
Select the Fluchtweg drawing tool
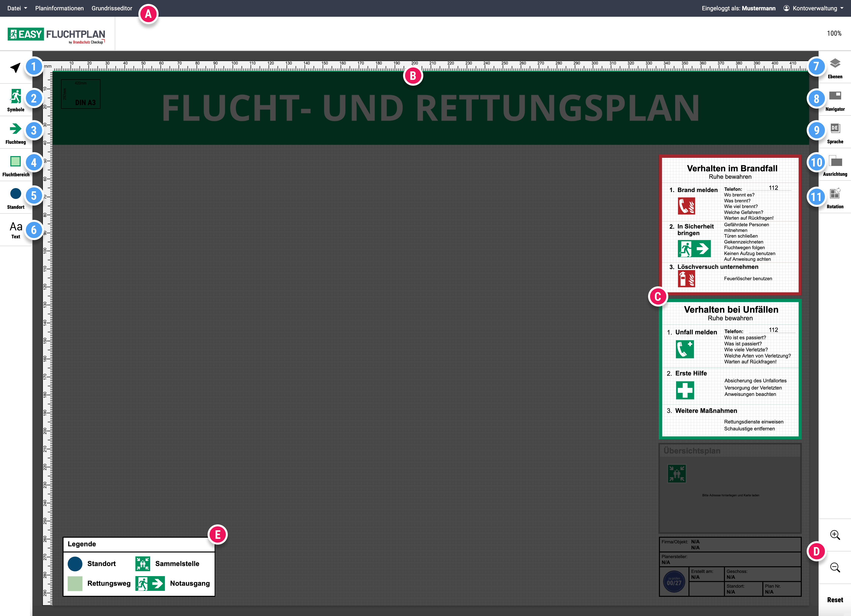(x=15, y=129)
